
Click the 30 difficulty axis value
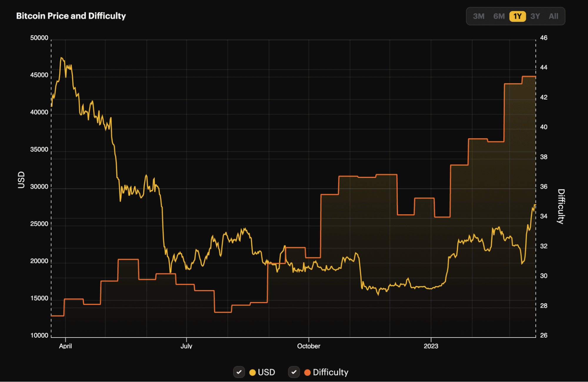(544, 276)
